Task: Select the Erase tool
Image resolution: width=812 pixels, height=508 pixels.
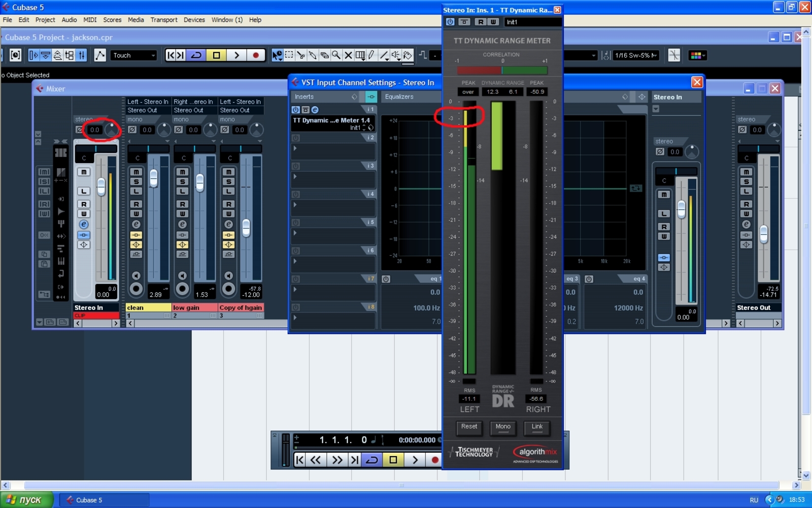Action: click(x=324, y=55)
